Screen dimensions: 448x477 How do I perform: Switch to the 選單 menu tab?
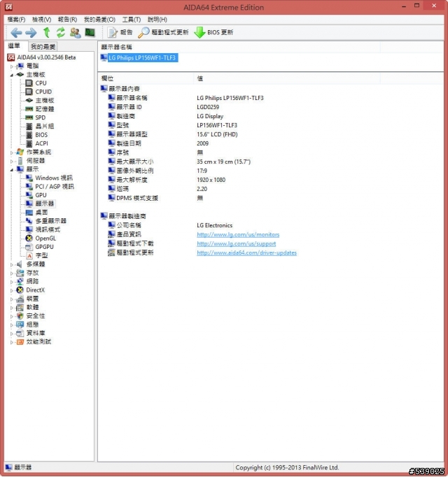14,46
